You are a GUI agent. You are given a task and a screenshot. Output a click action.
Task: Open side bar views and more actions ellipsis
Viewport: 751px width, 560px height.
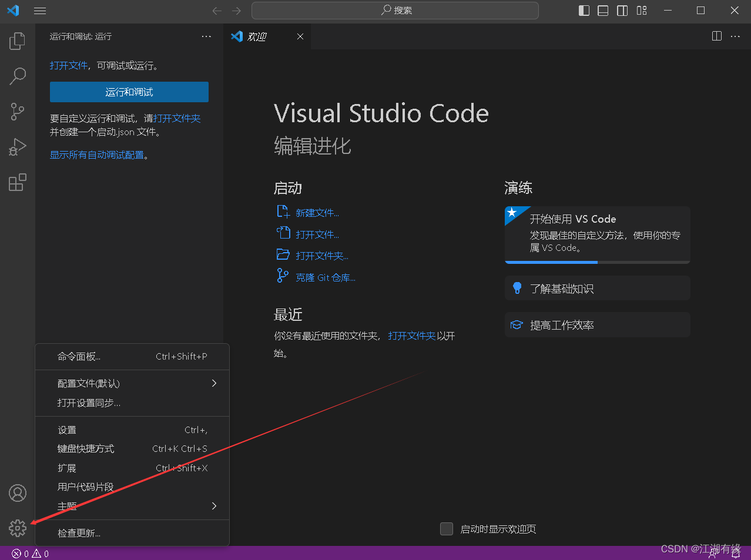click(x=206, y=36)
